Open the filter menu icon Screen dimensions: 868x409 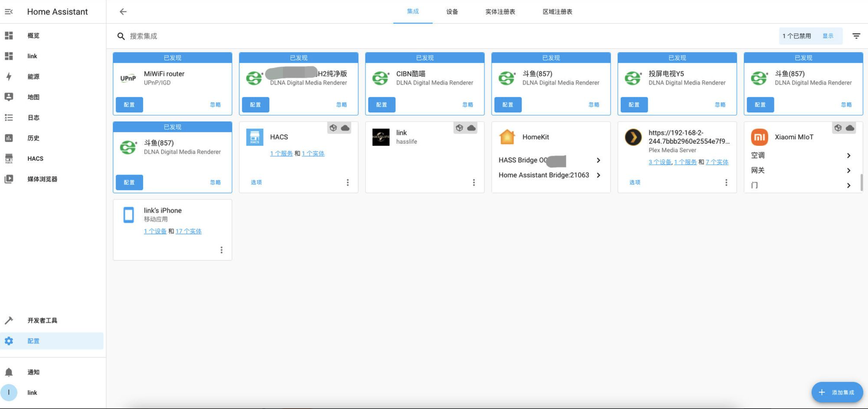[856, 36]
